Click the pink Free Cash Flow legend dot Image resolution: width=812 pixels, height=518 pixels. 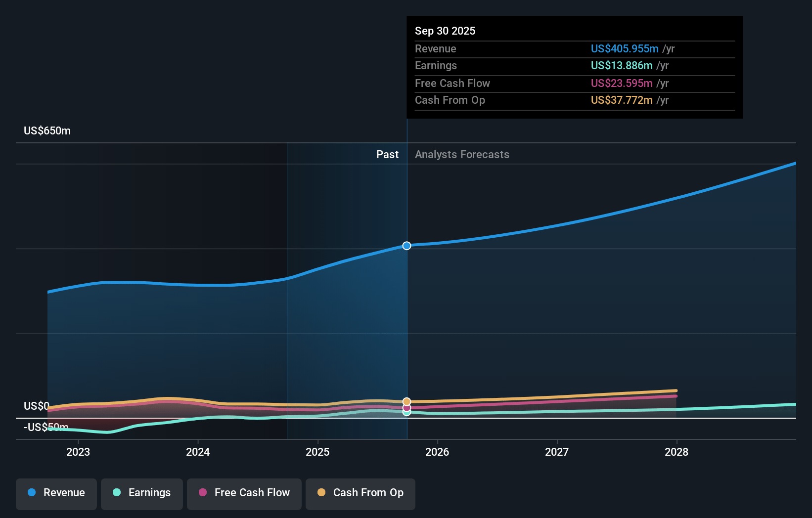[203, 493]
